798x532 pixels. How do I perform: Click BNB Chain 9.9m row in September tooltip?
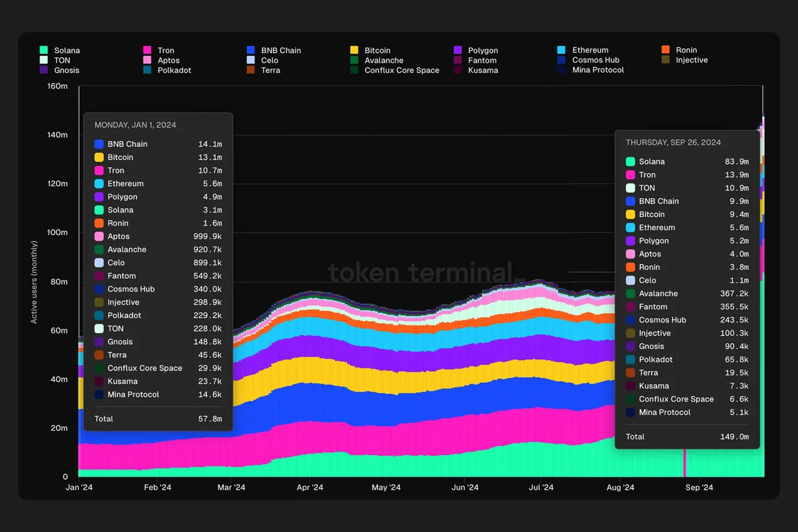[687, 201]
